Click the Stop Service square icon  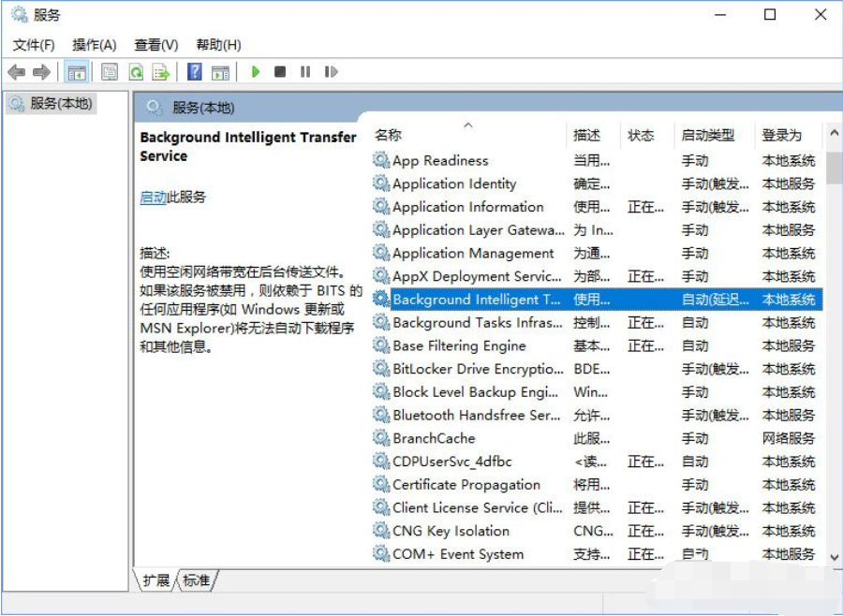click(280, 72)
